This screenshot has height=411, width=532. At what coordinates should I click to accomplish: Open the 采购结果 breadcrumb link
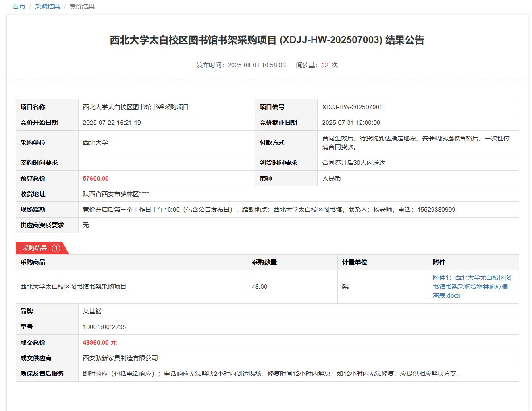47,7
